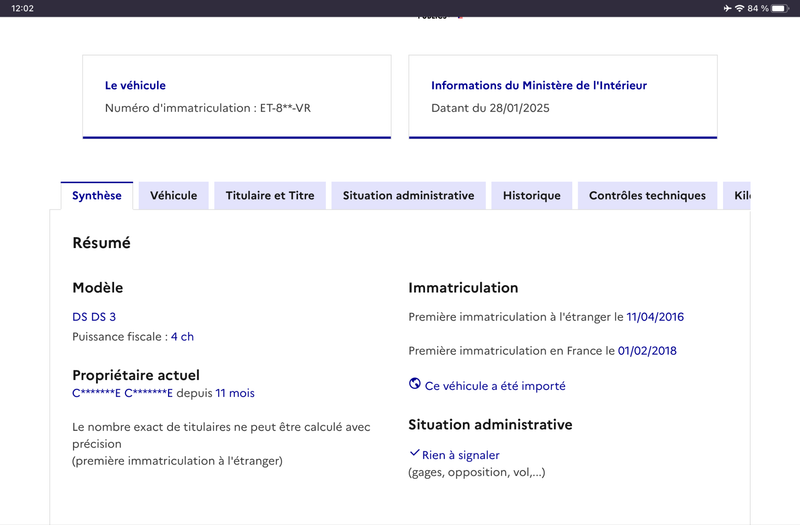Go to the Historique tab
Screen dimensions: 800x525
tap(532, 195)
